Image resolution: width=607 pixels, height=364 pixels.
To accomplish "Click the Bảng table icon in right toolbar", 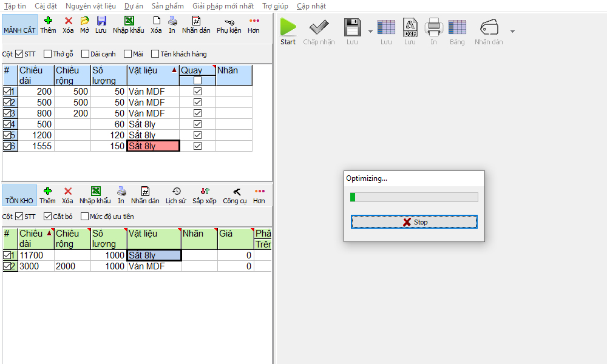I will tap(457, 27).
